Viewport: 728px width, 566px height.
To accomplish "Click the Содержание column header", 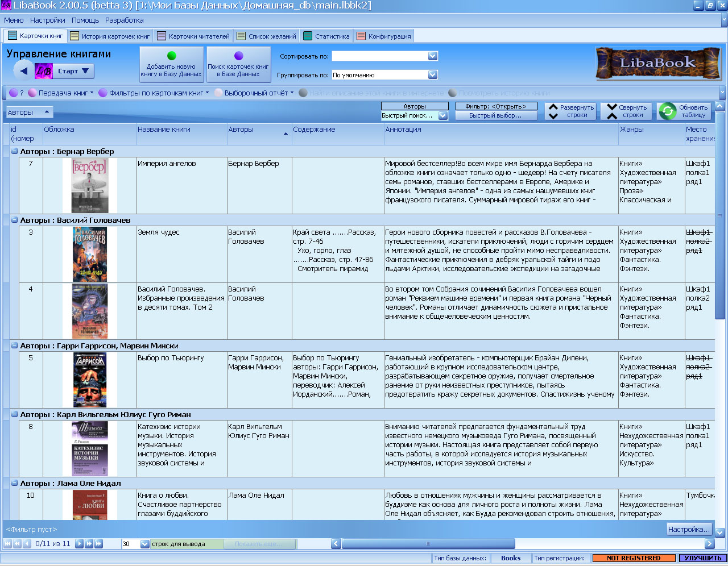I will point(338,134).
